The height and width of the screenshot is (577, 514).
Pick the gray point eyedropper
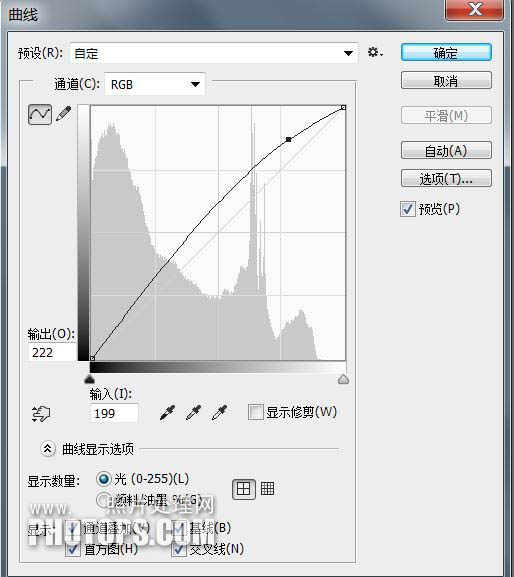click(194, 413)
